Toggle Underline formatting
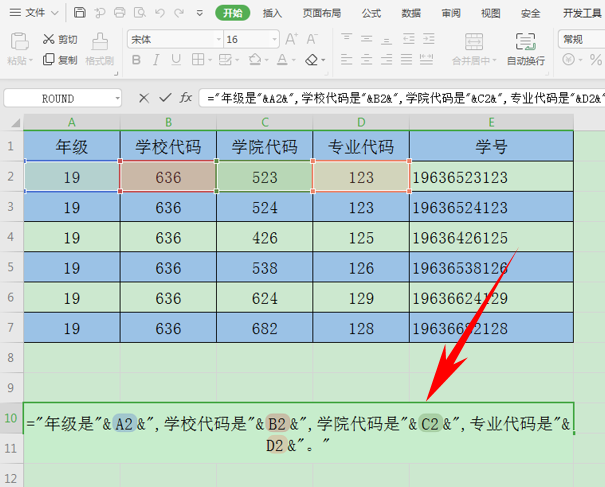This screenshot has width=605, height=487. click(x=176, y=60)
